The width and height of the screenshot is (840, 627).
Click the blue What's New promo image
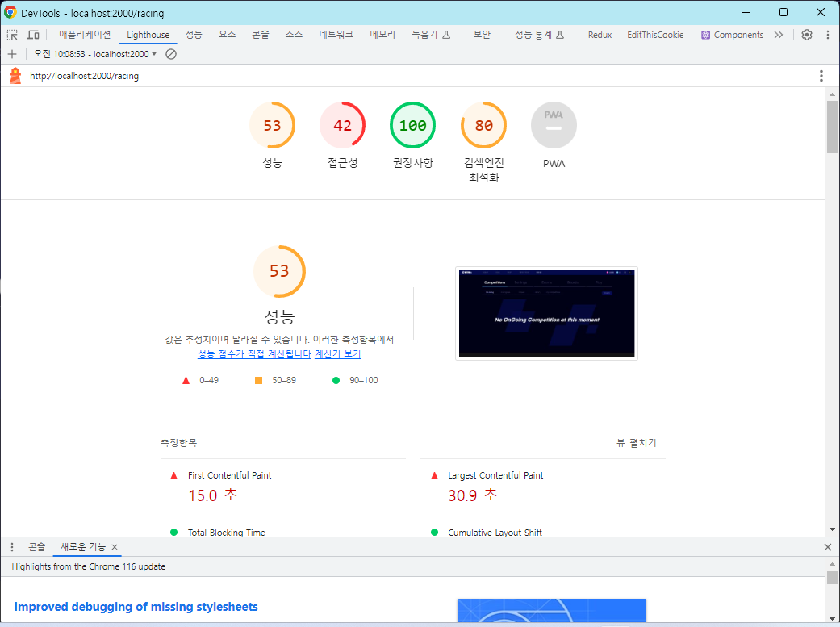552,610
